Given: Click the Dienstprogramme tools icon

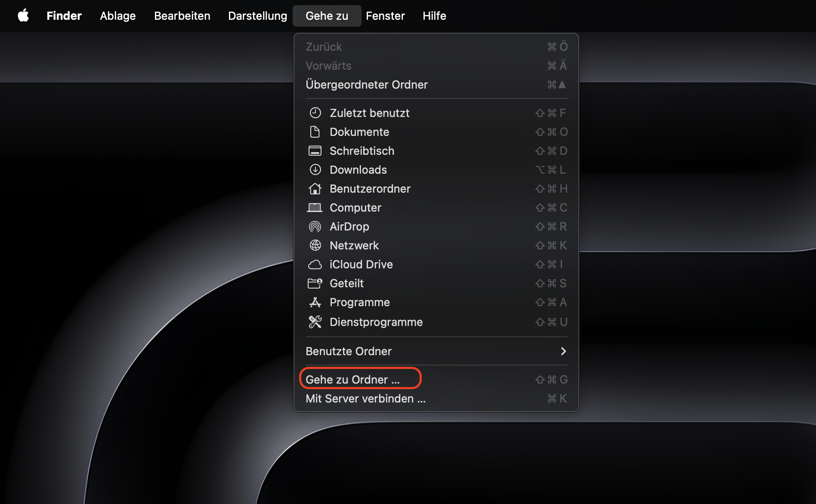Looking at the screenshot, I should (x=315, y=322).
